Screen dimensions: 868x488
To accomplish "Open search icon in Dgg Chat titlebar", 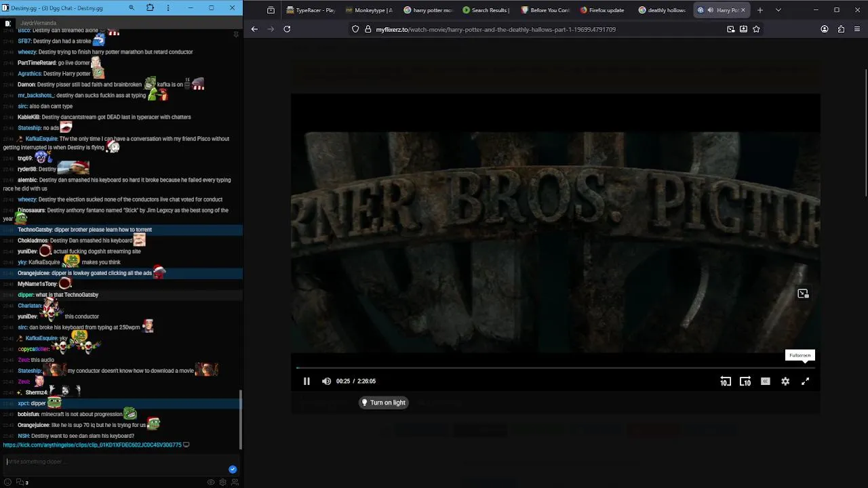I will point(132,8).
